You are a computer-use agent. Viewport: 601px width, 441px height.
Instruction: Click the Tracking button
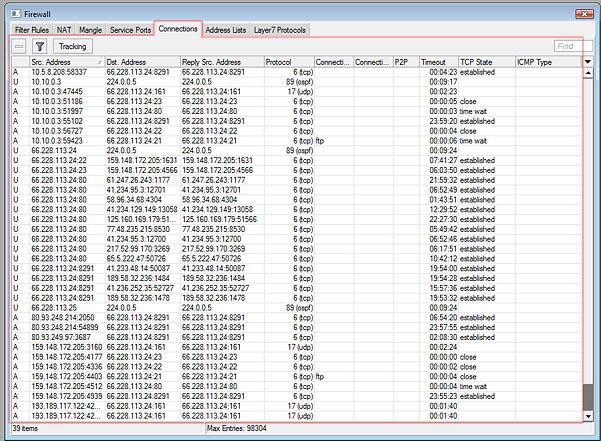click(x=72, y=47)
